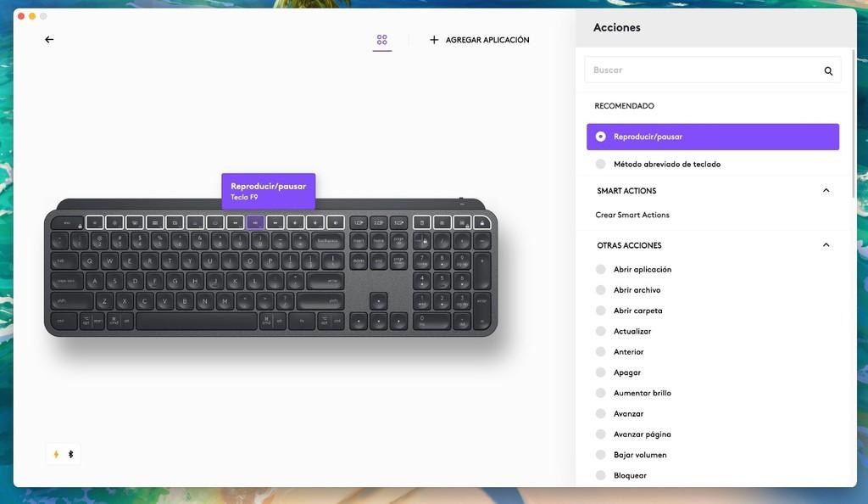The height and width of the screenshot is (504, 868).
Task: Open Crear Smart Actions
Action: [632, 215]
